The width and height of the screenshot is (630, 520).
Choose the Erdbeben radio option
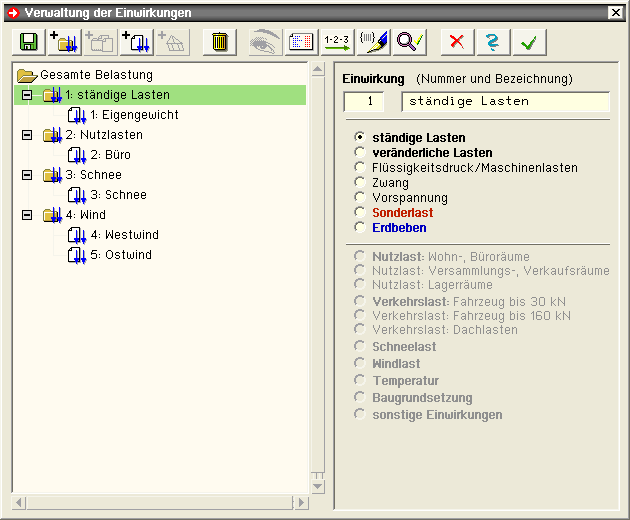(x=361, y=228)
